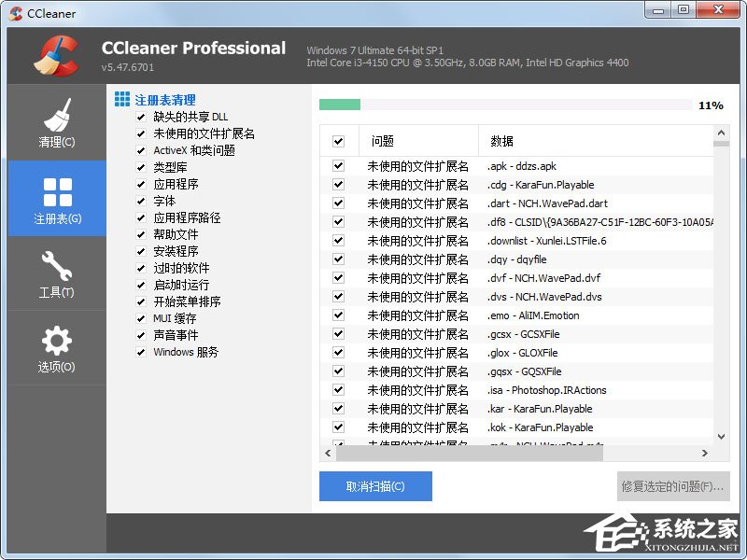Image resolution: width=747 pixels, height=560 pixels.
Task: Toggle the select-all checkbox in results header
Action: [x=337, y=140]
